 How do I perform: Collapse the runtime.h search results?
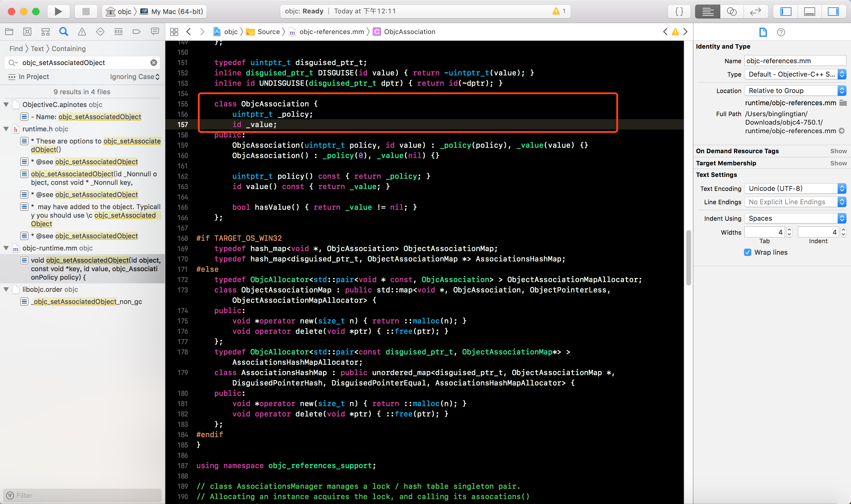coord(6,129)
